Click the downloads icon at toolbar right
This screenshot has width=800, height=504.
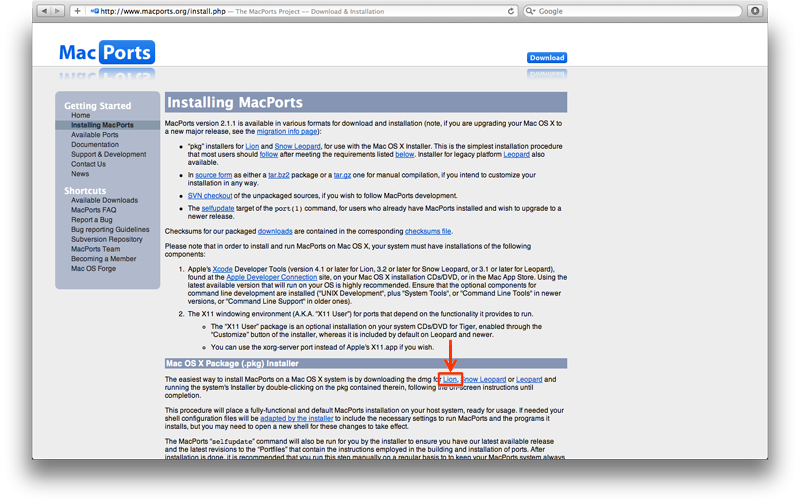point(756,11)
